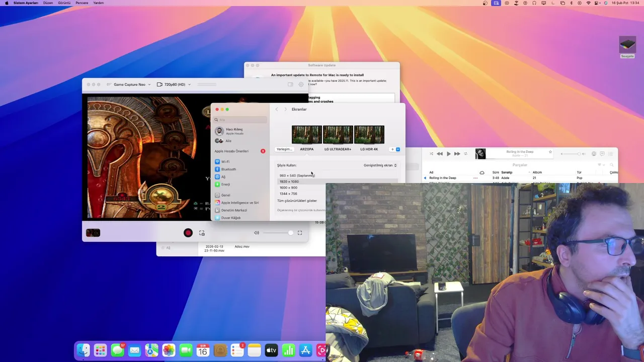Image resolution: width=644 pixels, height=362 pixels.
Task: Open Game Capture Neo settings gear
Action: coord(301,84)
